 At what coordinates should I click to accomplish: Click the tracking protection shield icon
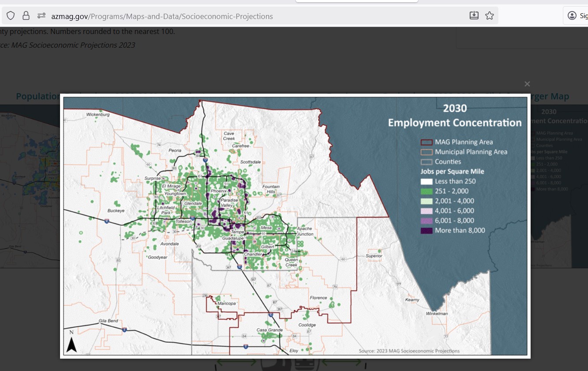tap(11, 16)
